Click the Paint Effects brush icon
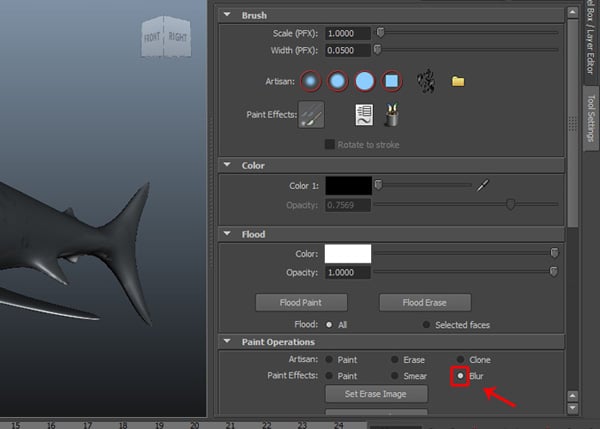 coord(311,114)
